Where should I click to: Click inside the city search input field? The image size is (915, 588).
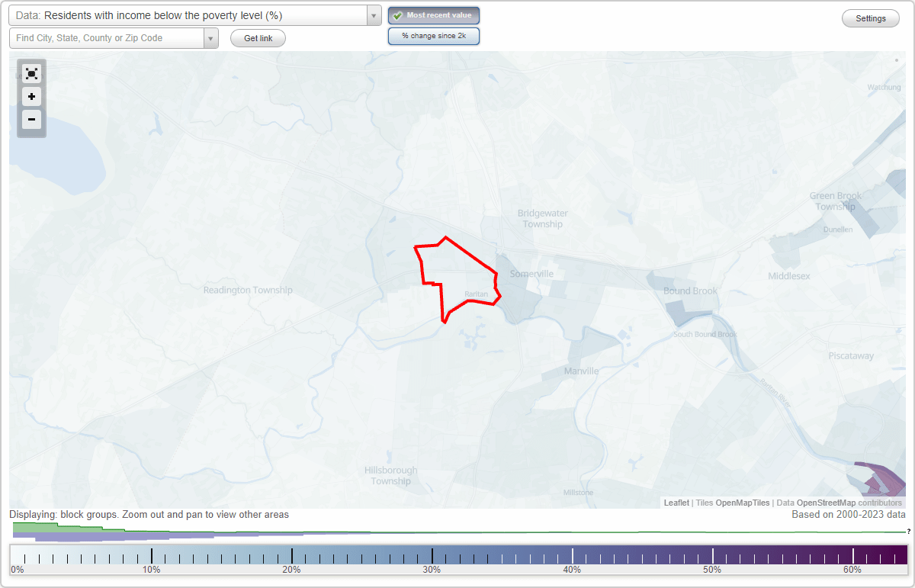tap(107, 37)
